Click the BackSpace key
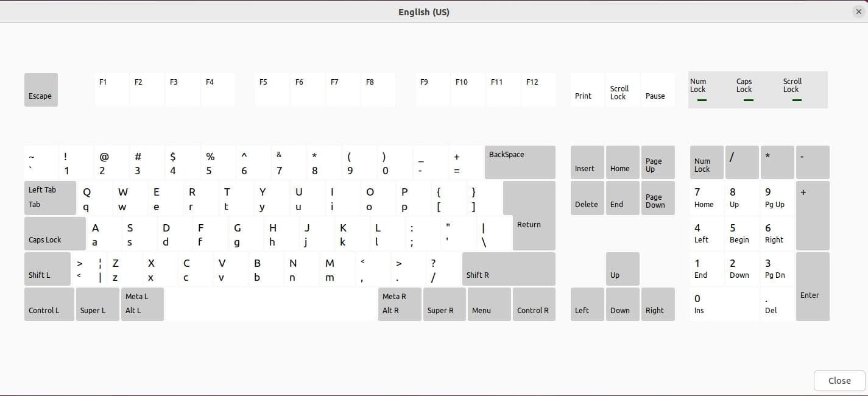868x396 pixels. [519, 162]
